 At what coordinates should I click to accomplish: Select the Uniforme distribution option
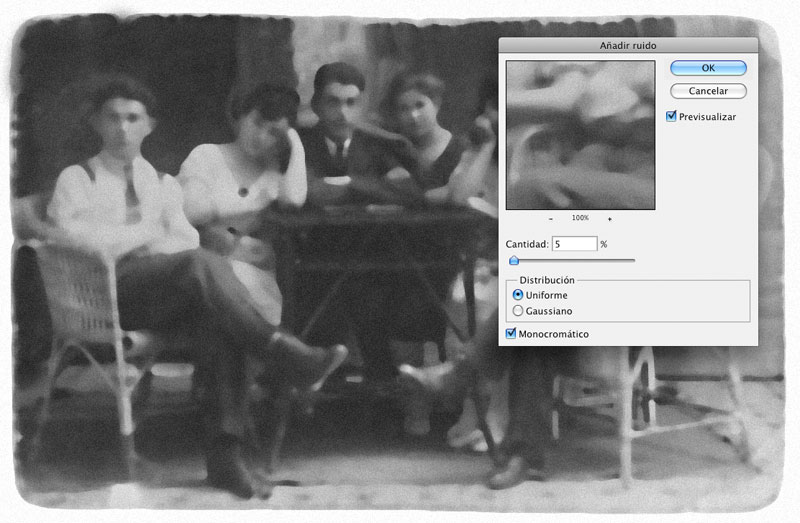(518, 295)
